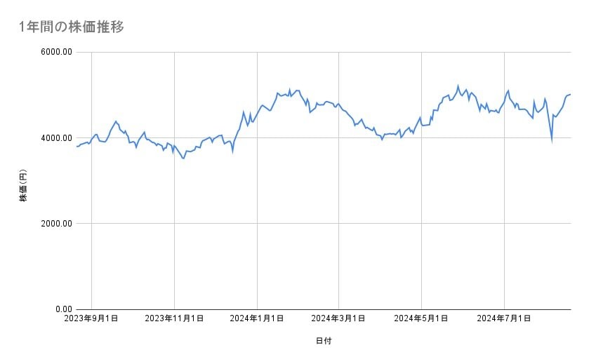The height and width of the screenshot is (364, 589).
Task: Click the leftmost start of the price line
Action: 76,147
